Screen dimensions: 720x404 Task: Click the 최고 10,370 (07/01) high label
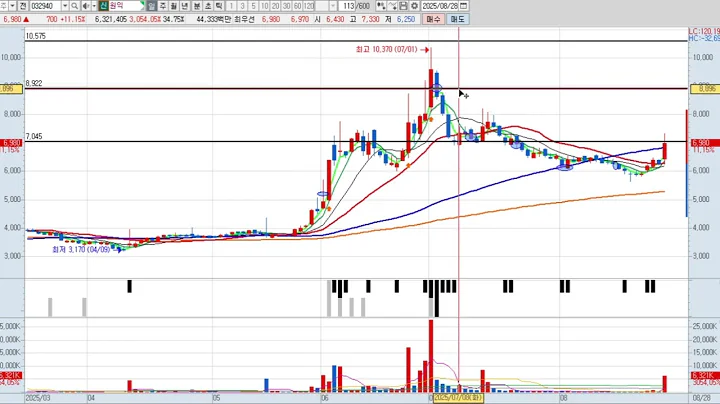pyautogui.click(x=387, y=49)
